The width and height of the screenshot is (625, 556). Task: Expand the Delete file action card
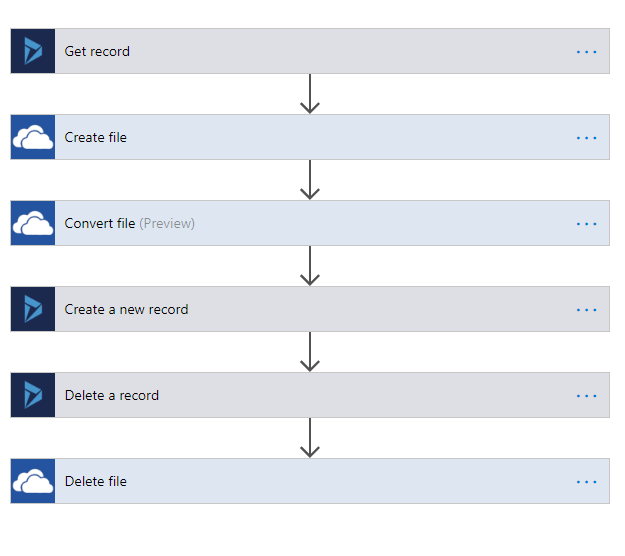[x=310, y=481]
